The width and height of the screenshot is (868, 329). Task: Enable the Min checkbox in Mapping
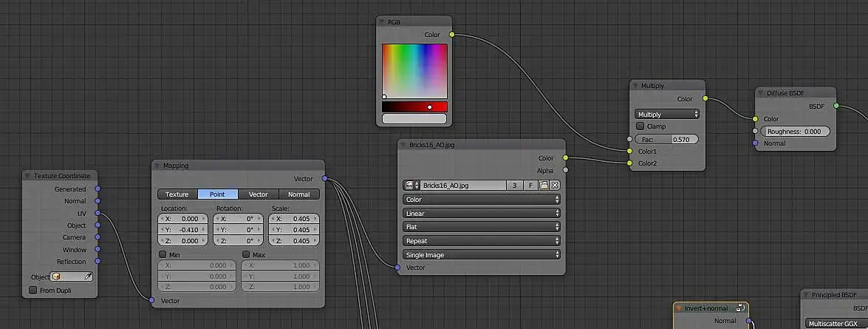pyautogui.click(x=163, y=254)
